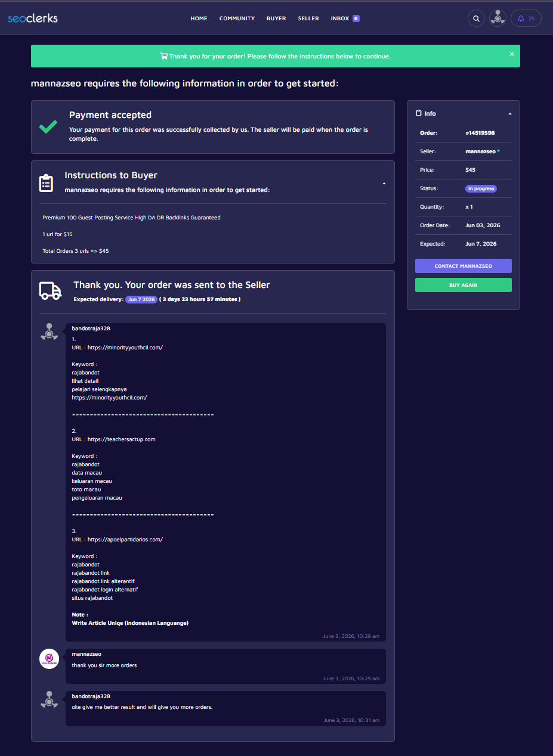Click the In progress status badge
553x756 pixels.
[x=481, y=188]
